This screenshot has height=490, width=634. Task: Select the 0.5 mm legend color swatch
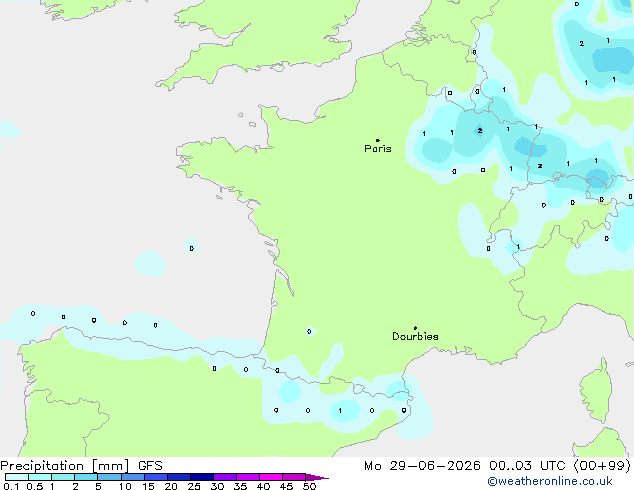(40, 477)
